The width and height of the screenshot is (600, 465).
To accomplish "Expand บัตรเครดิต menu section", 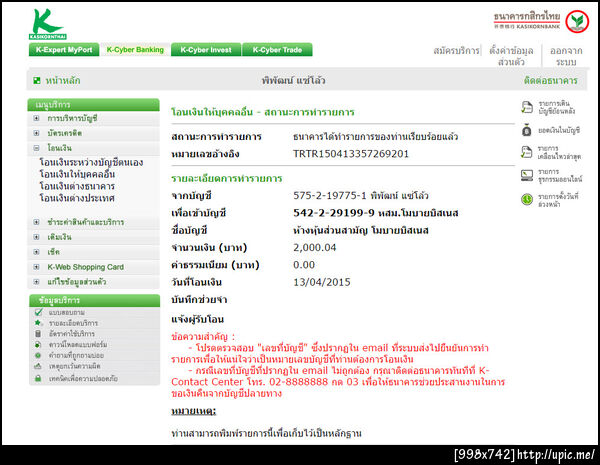I will [x=36, y=133].
